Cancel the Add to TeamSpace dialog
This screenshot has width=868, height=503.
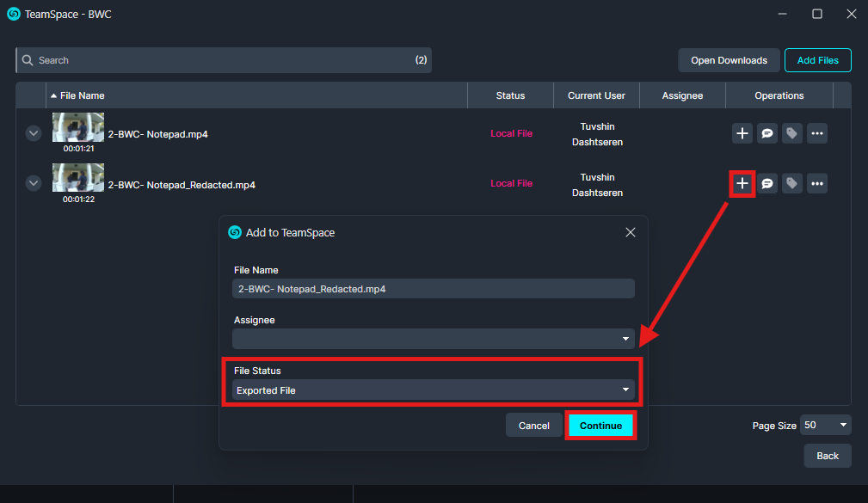click(x=533, y=426)
